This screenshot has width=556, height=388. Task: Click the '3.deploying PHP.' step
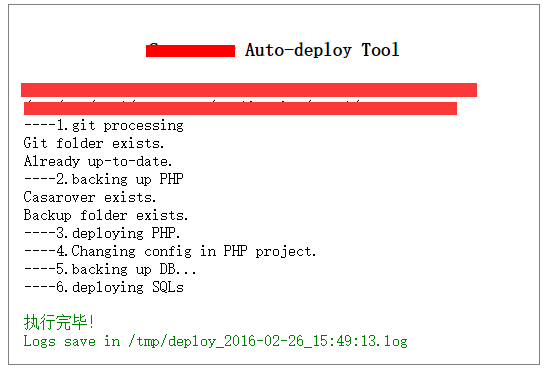pos(102,233)
